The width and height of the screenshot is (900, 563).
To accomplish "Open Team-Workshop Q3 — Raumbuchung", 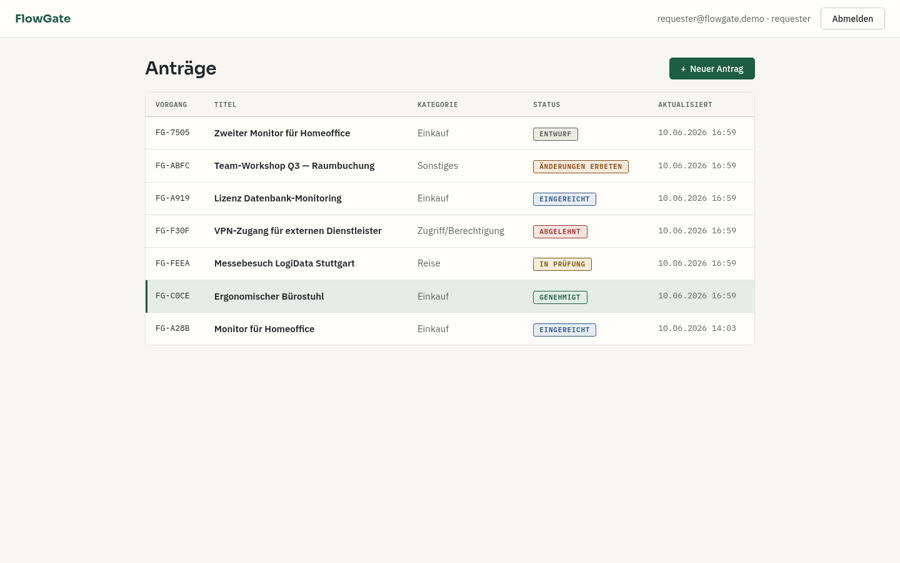I will (294, 166).
